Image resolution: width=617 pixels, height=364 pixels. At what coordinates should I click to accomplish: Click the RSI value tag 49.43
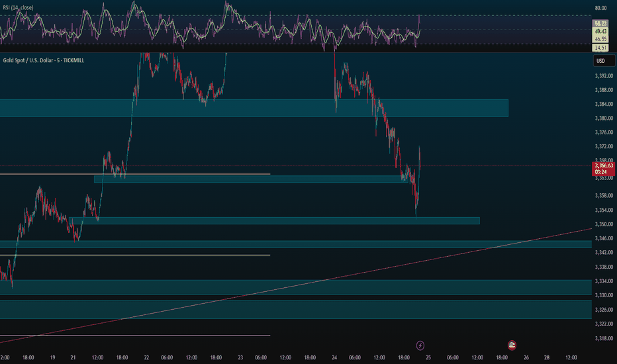600,31
